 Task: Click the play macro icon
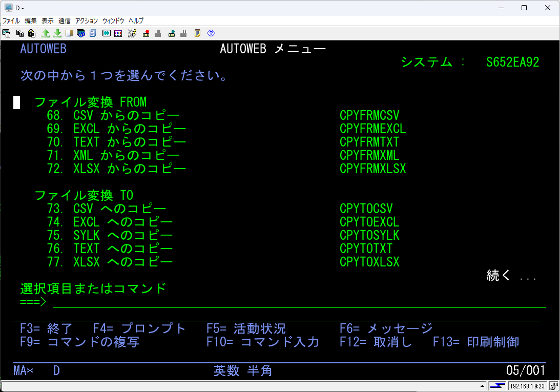(x=172, y=33)
